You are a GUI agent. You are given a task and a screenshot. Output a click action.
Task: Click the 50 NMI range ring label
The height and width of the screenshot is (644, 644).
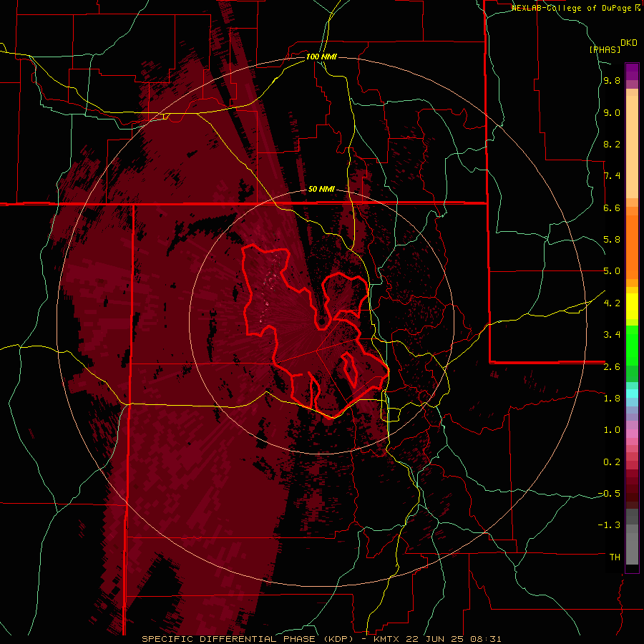321,190
